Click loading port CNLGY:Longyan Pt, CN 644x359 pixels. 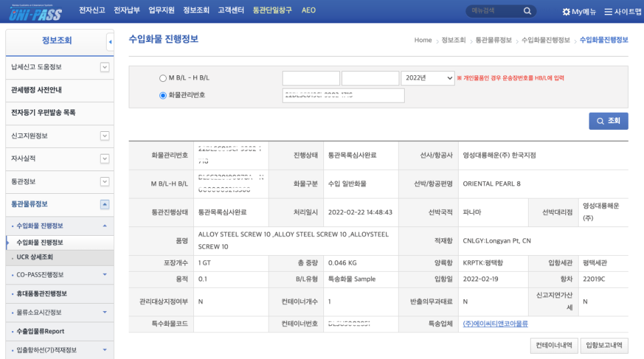pyautogui.click(x=497, y=241)
